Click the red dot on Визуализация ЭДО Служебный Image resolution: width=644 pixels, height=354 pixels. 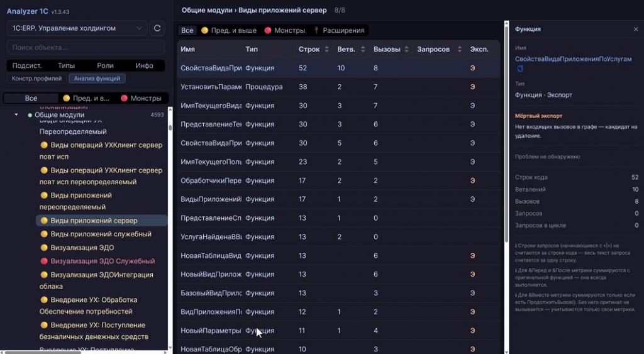tap(44, 261)
